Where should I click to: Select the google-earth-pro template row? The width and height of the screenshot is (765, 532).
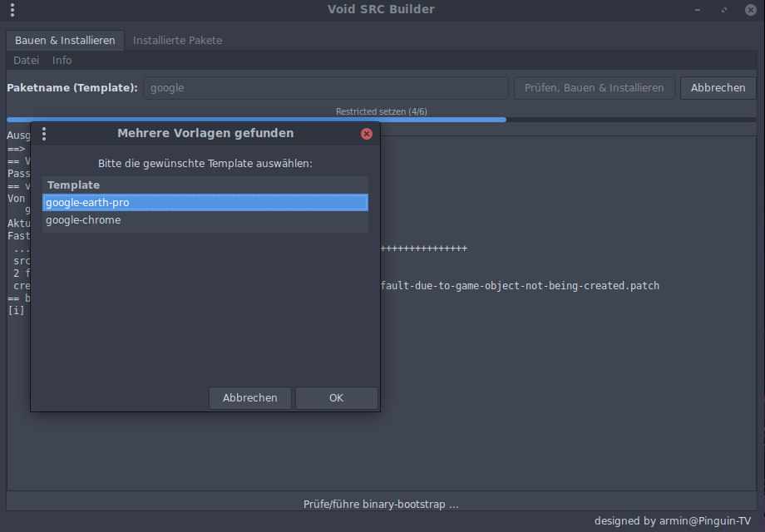[205, 202]
